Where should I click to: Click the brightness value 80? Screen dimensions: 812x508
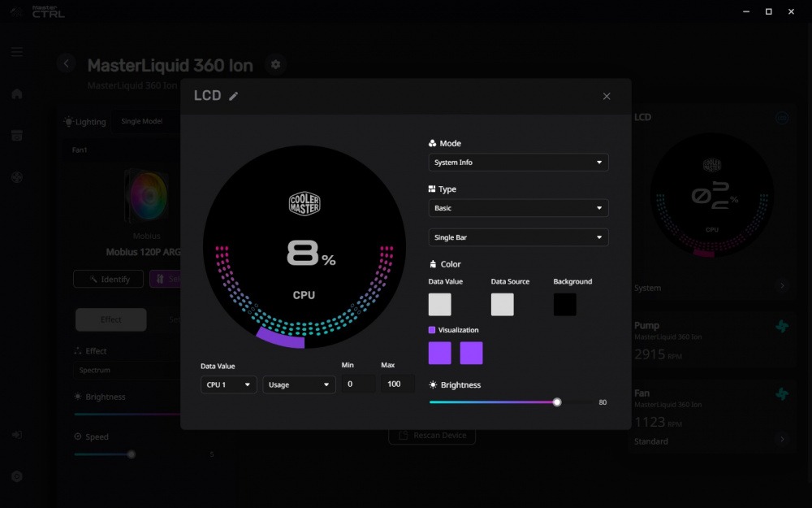coord(603,402)
